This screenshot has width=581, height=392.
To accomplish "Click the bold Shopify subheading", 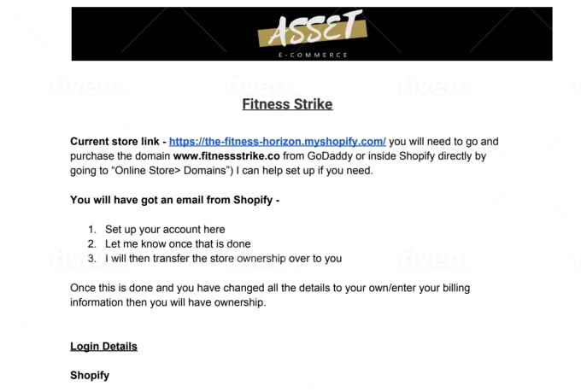I will tap(90, 375).
